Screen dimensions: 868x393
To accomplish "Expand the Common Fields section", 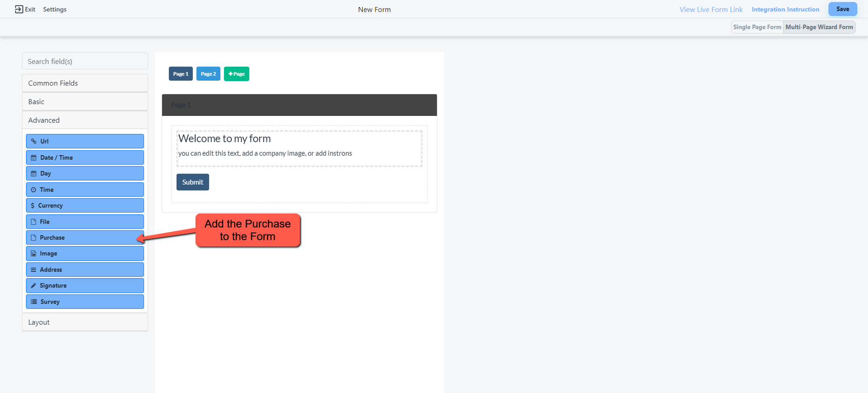I will click(85, 83).
